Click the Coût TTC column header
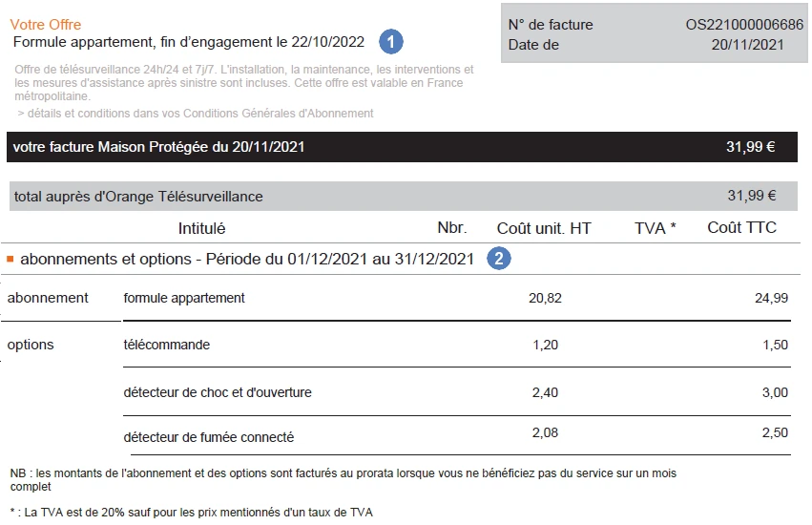The image size is (812, 525). coord(741,227)
